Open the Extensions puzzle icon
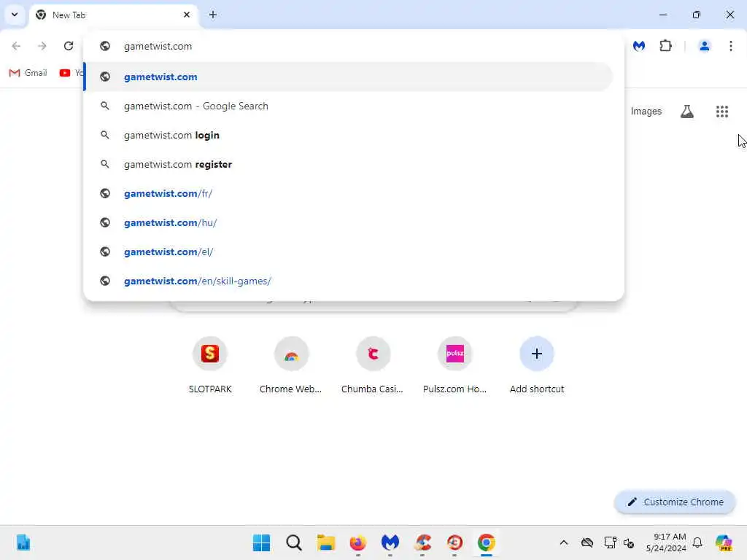Viewport: 747px width, 560px height. click(665, 46)
